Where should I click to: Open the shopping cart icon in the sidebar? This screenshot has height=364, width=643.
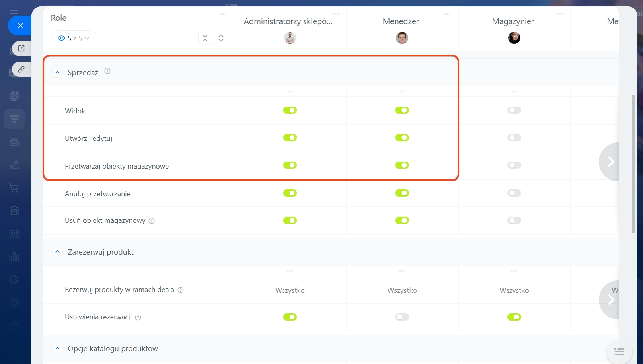14,188
